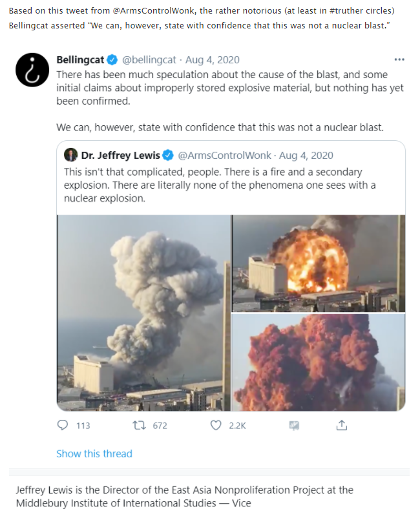420x520 pixels.
Task: Click the Aug 4, 2020 date of Bellingcat tweet
Action: coord(213,59)
